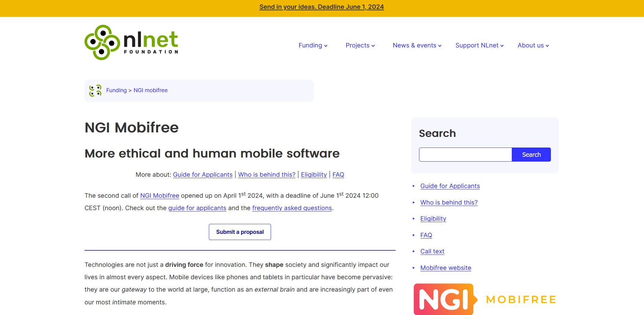The width and height of the screenshot is (644, 315).
Task: Click the yellow deadline banner link
Action: pyautogui.click(x=321, y=7)
